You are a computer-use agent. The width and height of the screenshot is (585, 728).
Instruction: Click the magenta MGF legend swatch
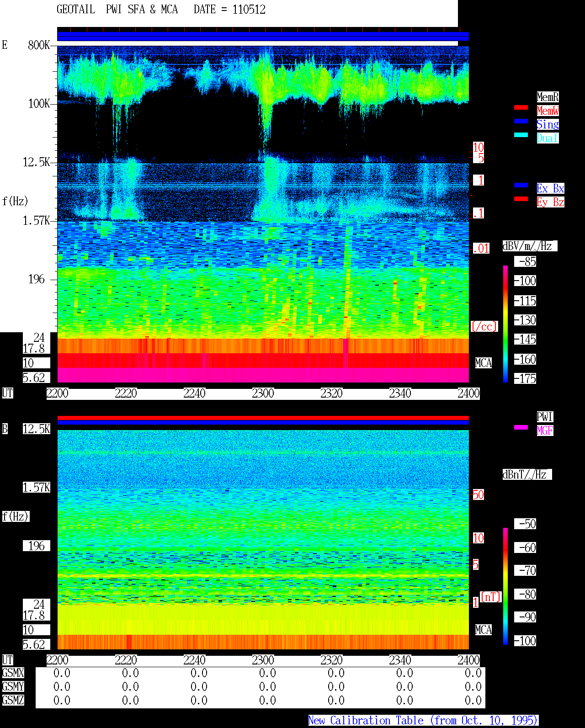pyautogui.click(x=521, y=427)
